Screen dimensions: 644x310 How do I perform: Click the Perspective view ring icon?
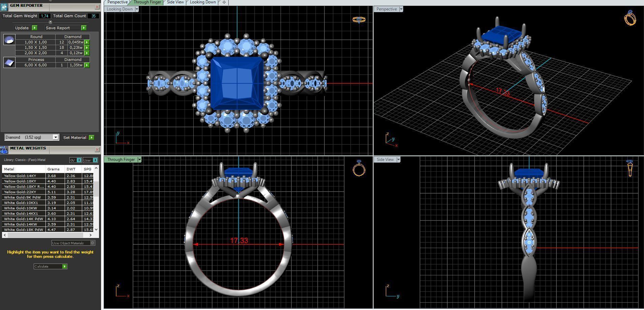click(630, 18)
